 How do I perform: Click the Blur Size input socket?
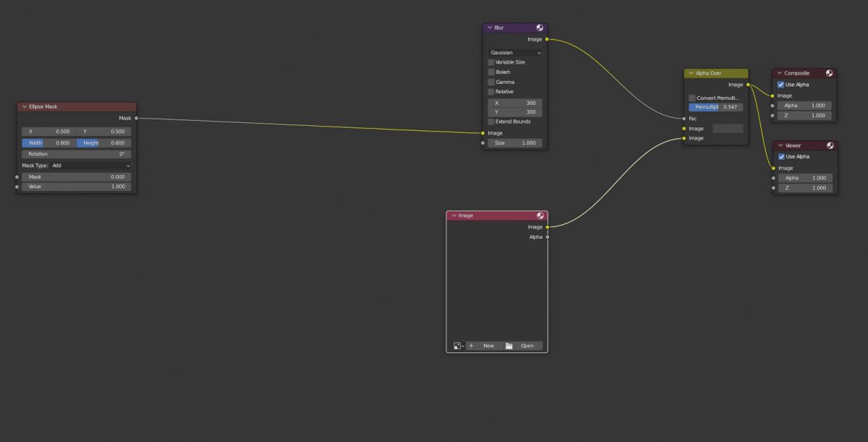482,143
